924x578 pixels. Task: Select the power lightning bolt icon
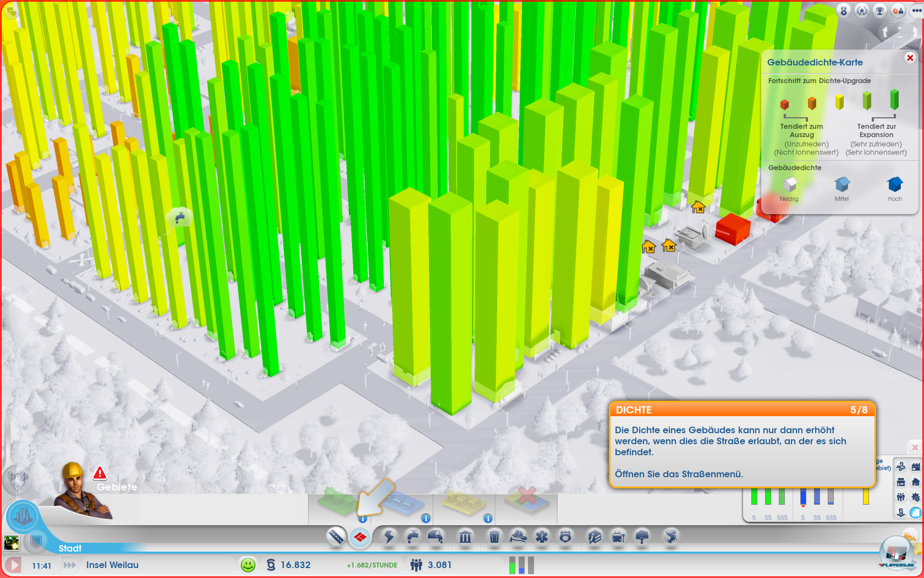(x=389, y=536)
